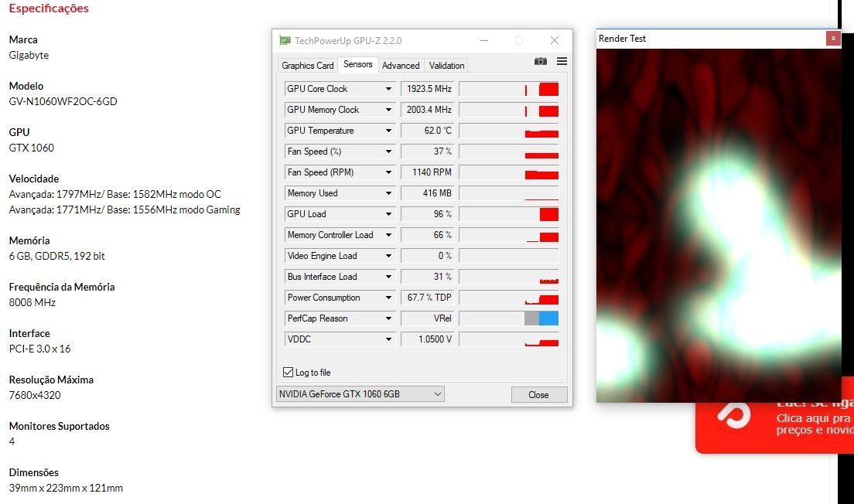Open the GPU-Z hamburger menu icon
This screenshot has height=504, width=854.
[562, 61]
